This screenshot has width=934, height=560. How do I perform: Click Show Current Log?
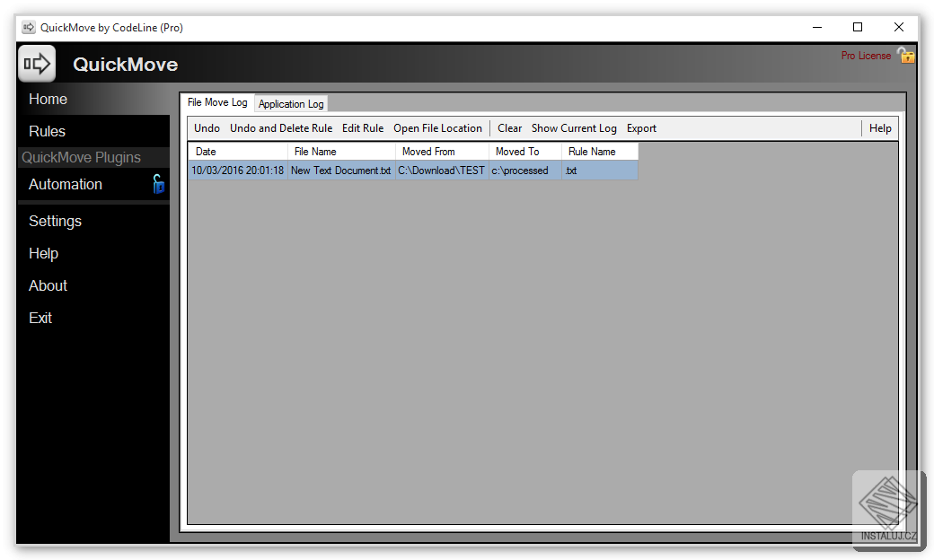tap(574, 128)
